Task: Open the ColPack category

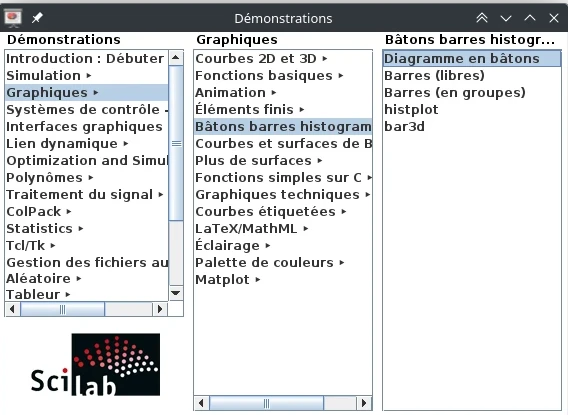Action: click(x=87, y=211)
